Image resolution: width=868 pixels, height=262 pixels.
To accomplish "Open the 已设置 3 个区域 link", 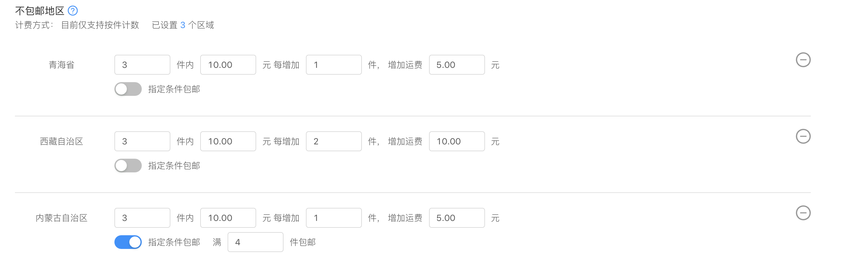I will pyautogui.click(x=183, y=25).
